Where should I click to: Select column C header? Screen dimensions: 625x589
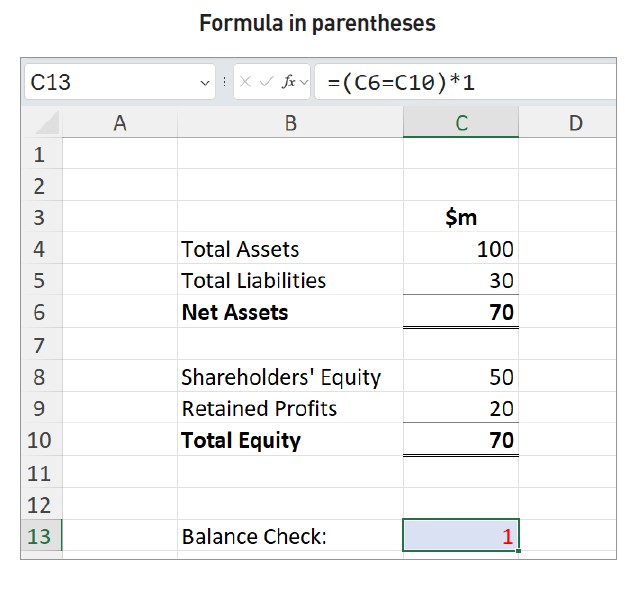coord(461,123)
